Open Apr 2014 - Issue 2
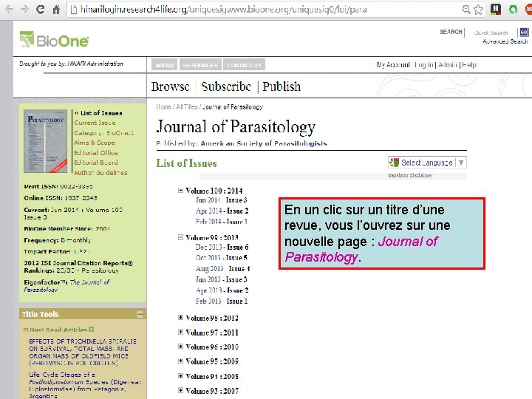 (x=222, y=211)
